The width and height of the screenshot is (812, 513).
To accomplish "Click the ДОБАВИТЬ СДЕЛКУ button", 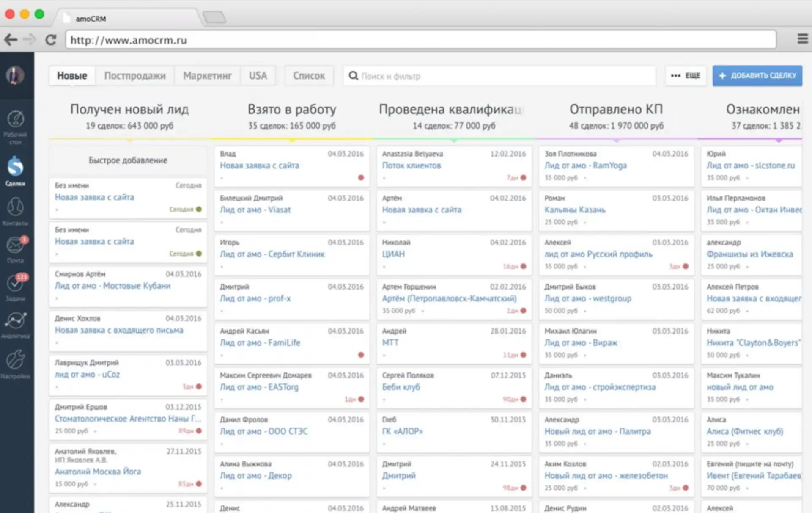I will [x=757, y=76].
